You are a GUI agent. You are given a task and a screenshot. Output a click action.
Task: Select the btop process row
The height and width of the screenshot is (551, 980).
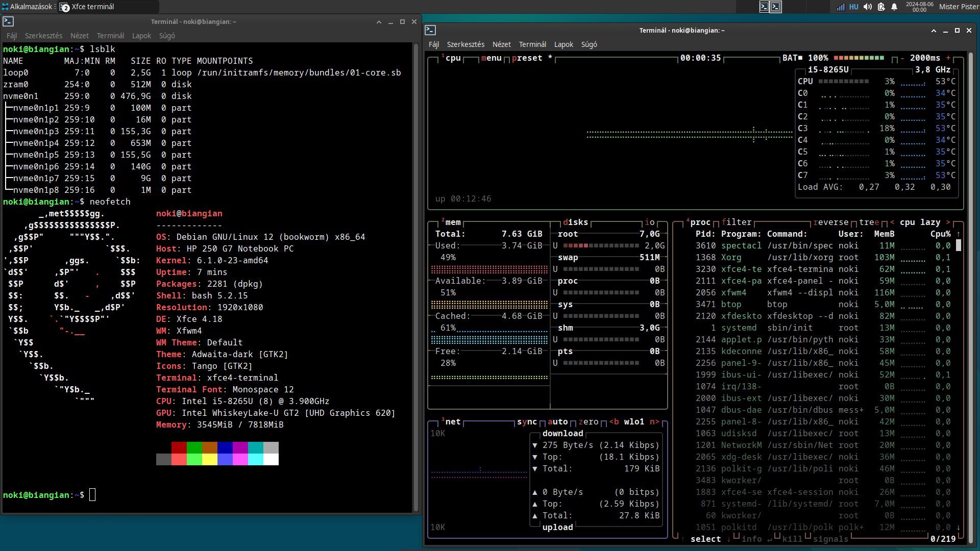pyautogui.click(x=823, y=305)
